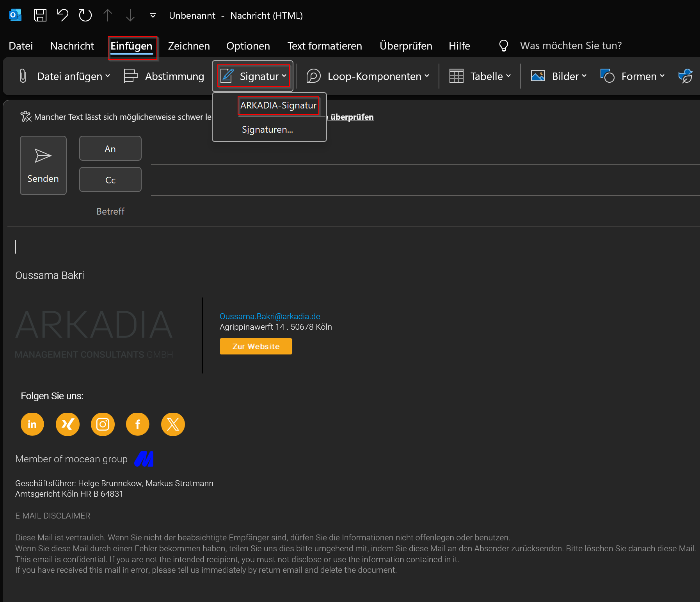Screen dimensions: 700x602
Task: Open the Tabelle dropdown arrow
Action: 508,76
